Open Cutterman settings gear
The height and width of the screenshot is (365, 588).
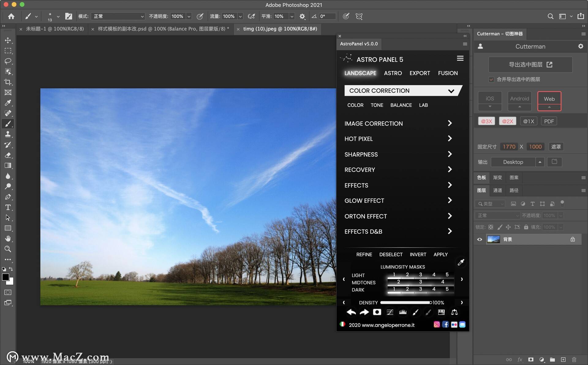(x=580, y=46)
